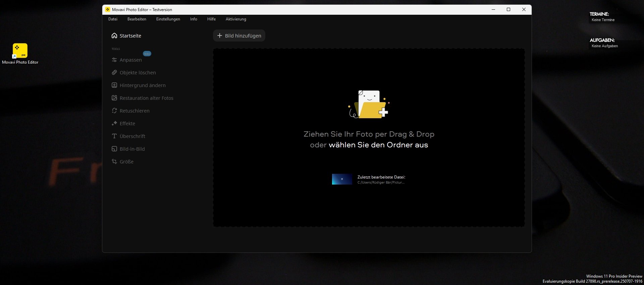Click the Zuletzt bearbeitete Datei path text
The height and width of the screenshot is (285, 644).
point(381,183)
